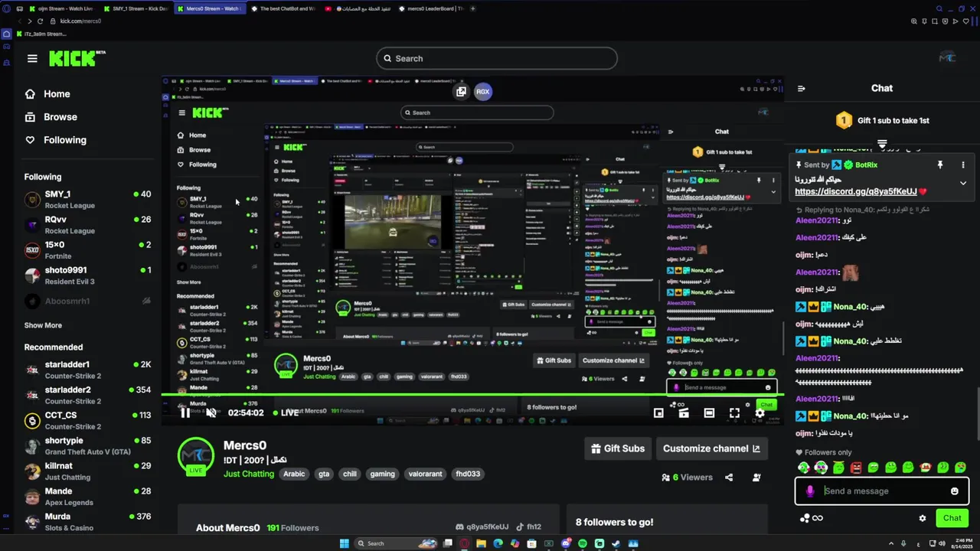
Task: Switch to mercs0 LeaderBoard browser tab
Action: pos(430,8)
